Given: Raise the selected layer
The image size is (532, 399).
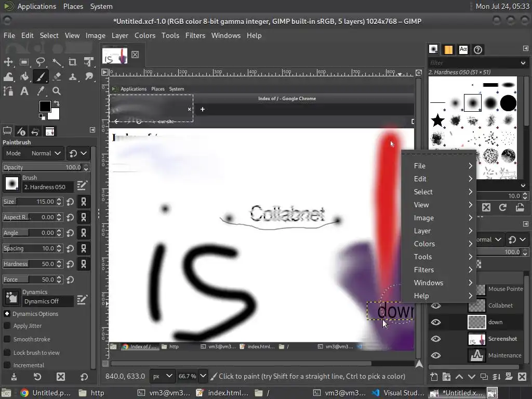Looking at the screenshot, I should 459,377.
